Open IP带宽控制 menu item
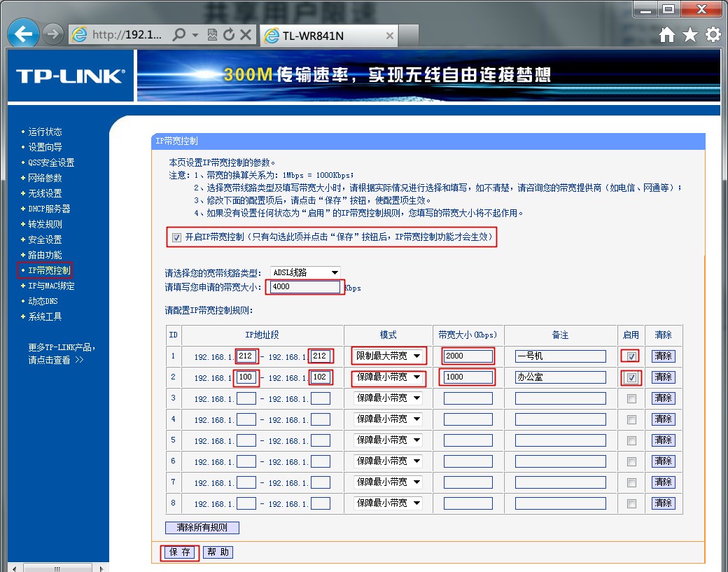This screenshot has width=728, height=572. click(49, 270)
